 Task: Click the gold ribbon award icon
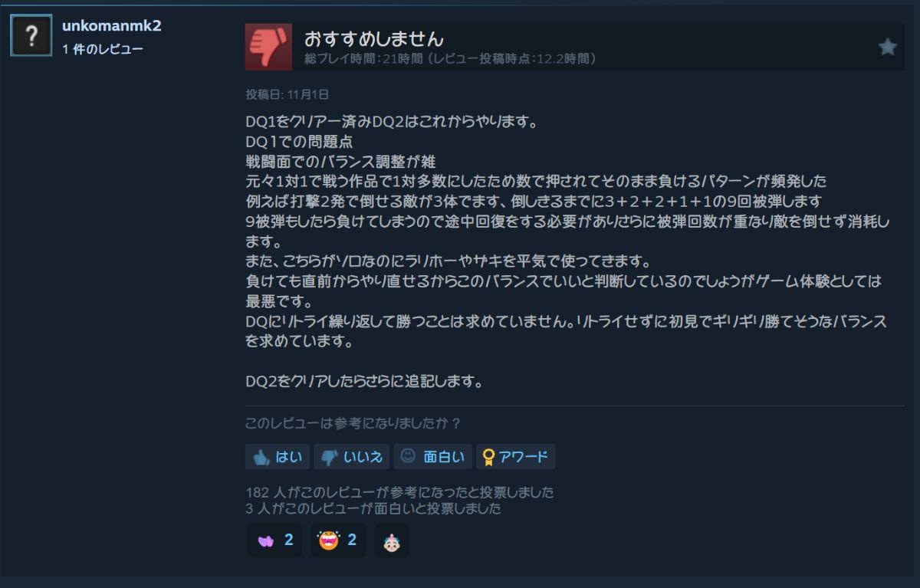point(488,457)
